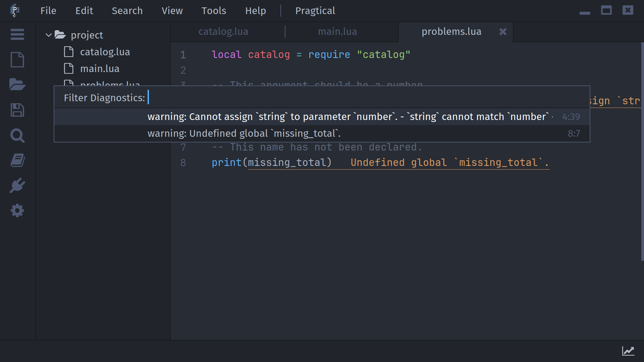Click the Pragtical title label
This screenshot has height=362, width=644.
pyautogui.click(x=315, y=11)
